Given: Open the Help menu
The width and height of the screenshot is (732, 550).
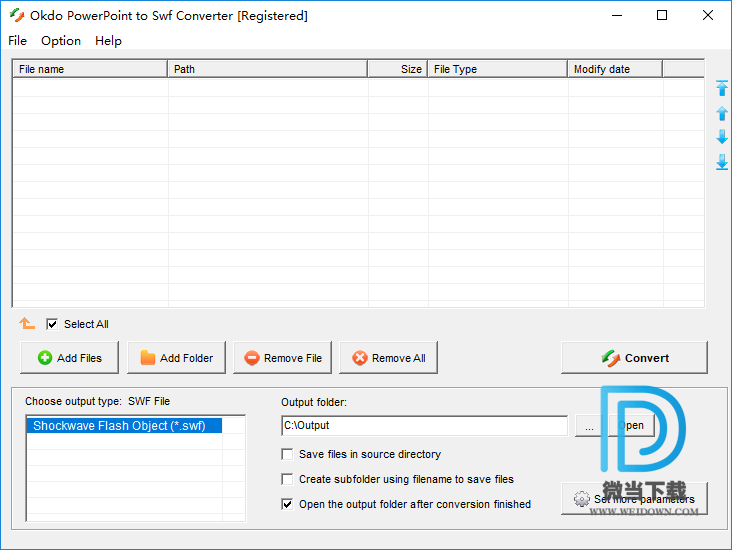Looking at the screenshot, I should (108, 41).
